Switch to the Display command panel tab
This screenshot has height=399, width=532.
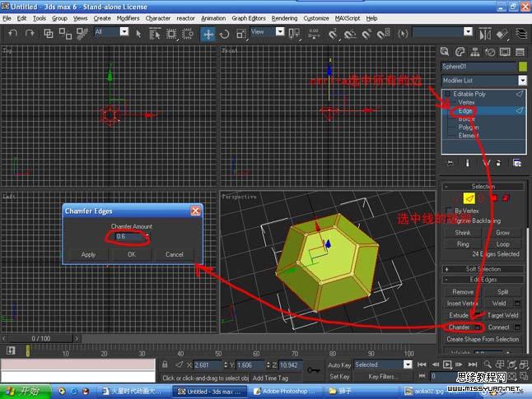pyautogui.click(x=505, y=52)
